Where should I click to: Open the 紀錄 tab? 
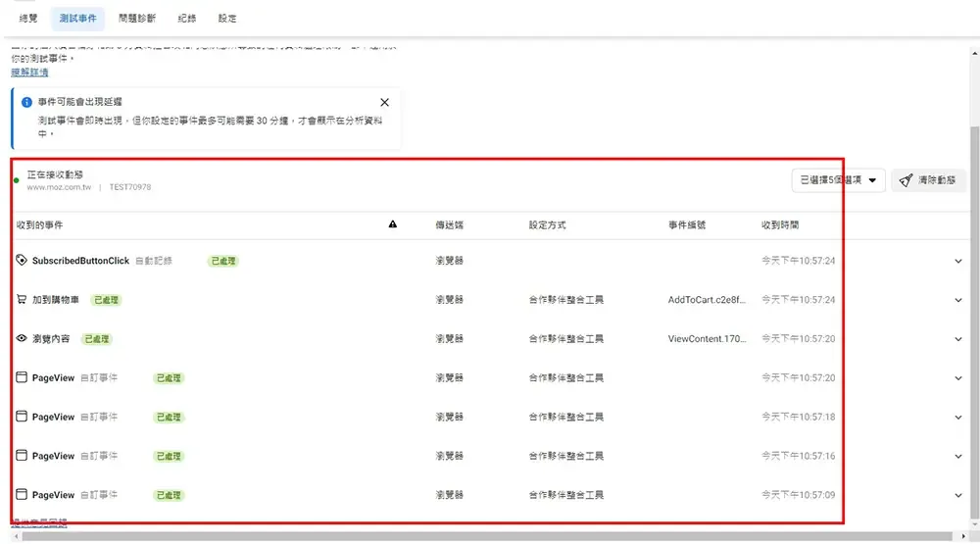[x=187, y=18]
